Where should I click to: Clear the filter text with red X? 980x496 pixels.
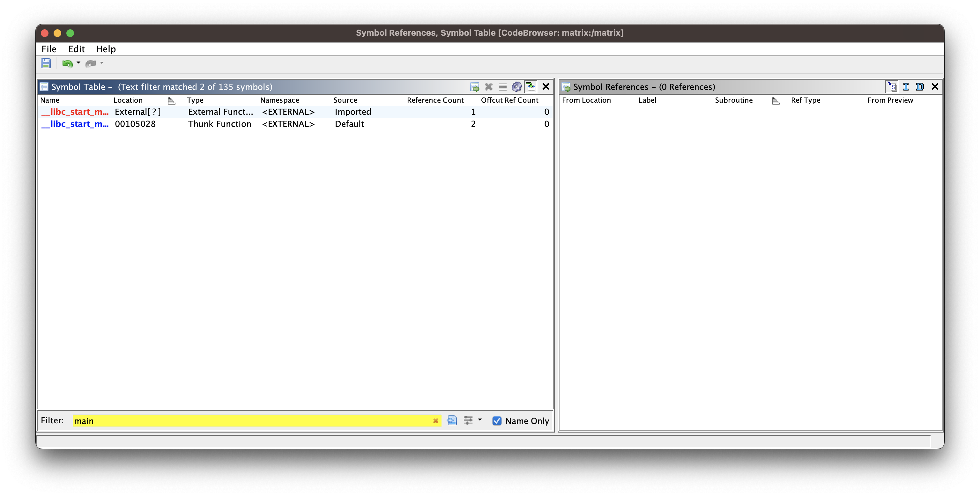click(x=435, y=421)
